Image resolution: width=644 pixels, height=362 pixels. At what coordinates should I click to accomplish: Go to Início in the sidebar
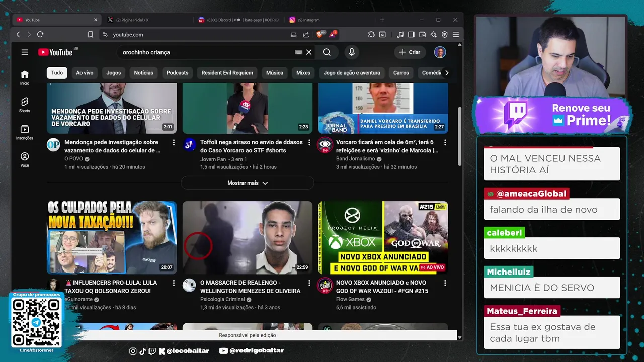25,77
